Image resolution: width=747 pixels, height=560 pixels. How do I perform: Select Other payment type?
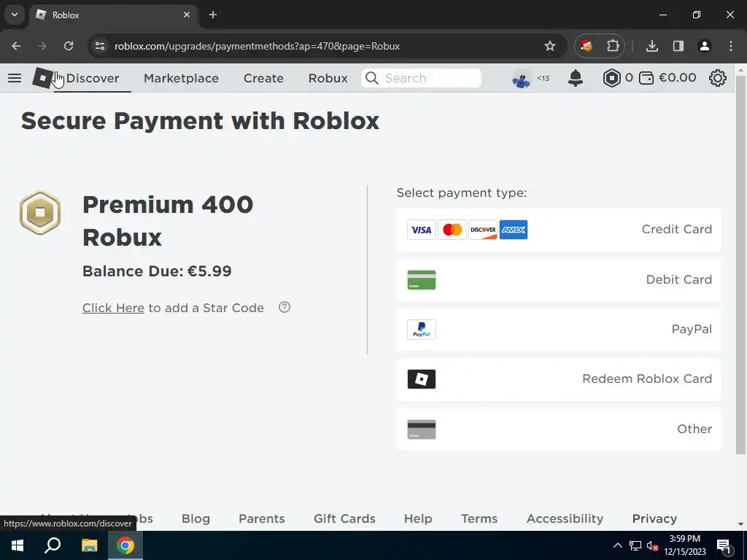pyautogui.click(x=559, y=429)
